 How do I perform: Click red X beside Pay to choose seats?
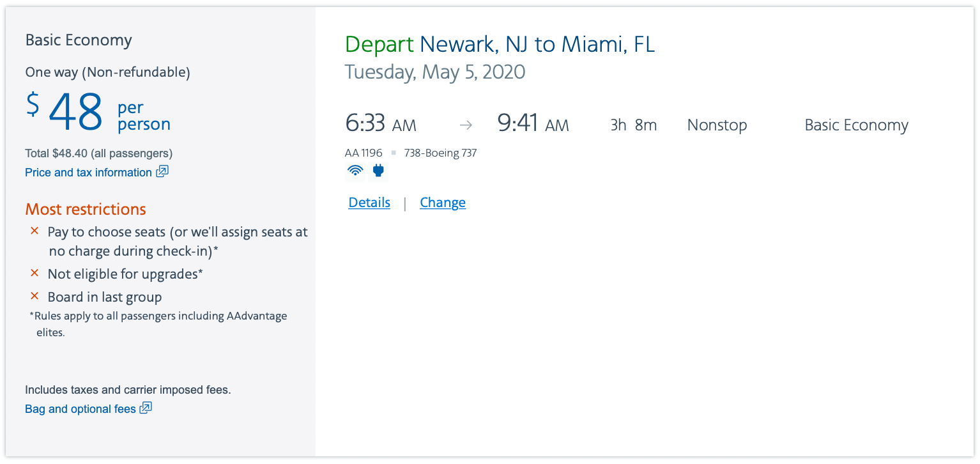35,231
